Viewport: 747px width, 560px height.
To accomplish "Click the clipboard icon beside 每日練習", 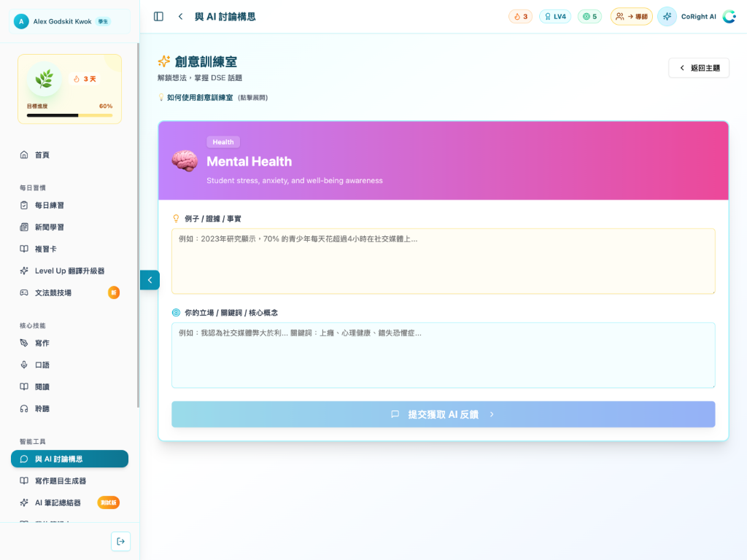I will click(x=24, y=205).
